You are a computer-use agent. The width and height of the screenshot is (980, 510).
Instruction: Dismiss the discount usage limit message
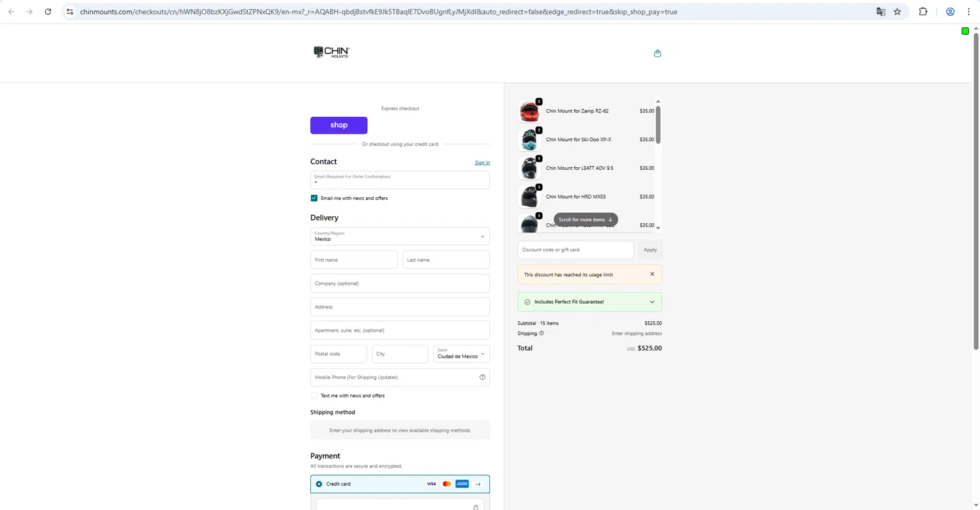pyautogui.click(x=652, y=274)
